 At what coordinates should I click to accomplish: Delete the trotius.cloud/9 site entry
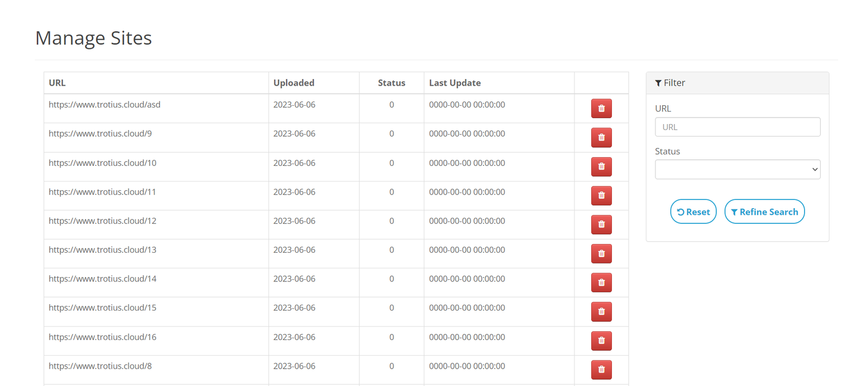click(601, 138)
